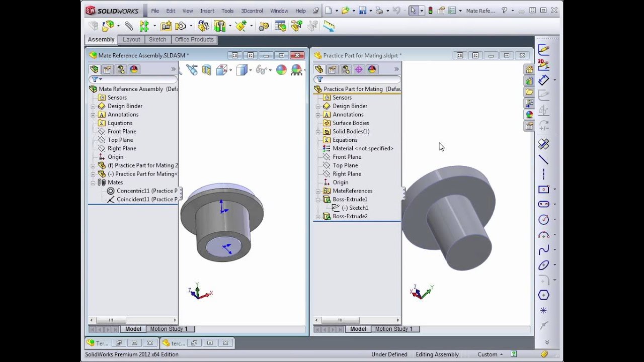The width and height of the screenshot is (644, 362).
Task: Open the dropdown arrow next to New document
Action: (336, 11)
